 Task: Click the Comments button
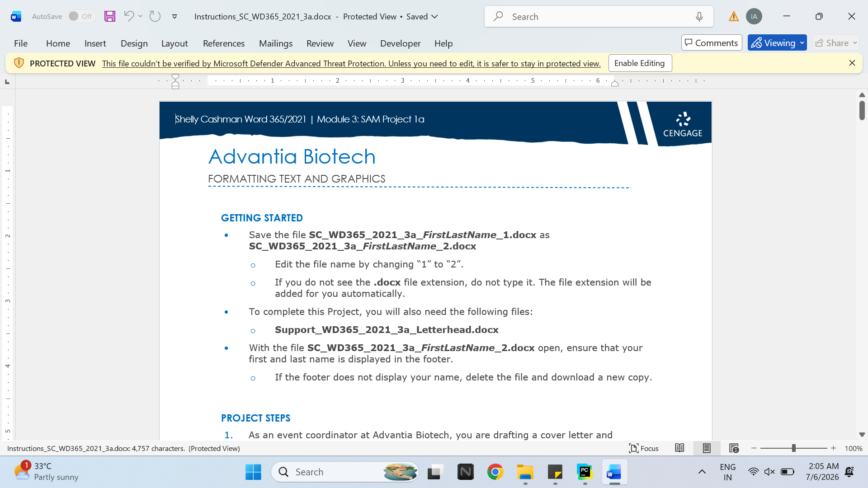point(712,43)
